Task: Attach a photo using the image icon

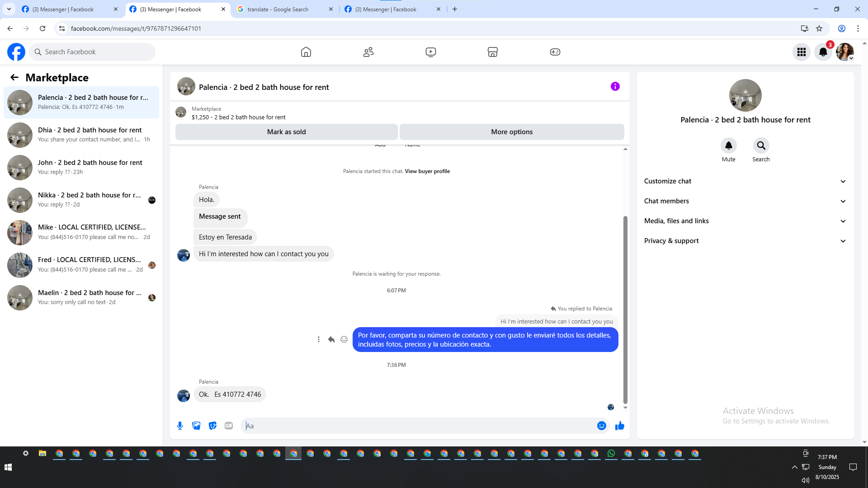Action: click(196, 426)
